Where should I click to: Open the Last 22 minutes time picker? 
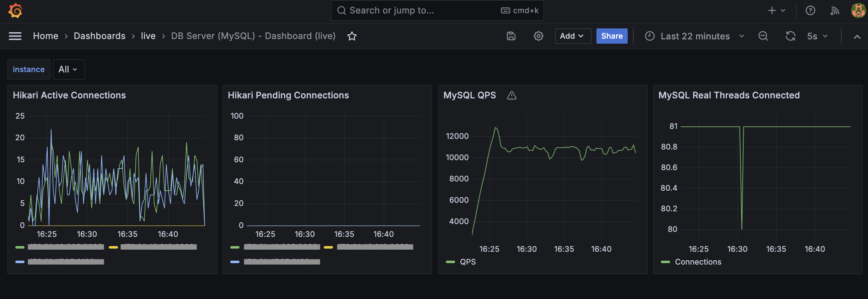tap(695, 36)
